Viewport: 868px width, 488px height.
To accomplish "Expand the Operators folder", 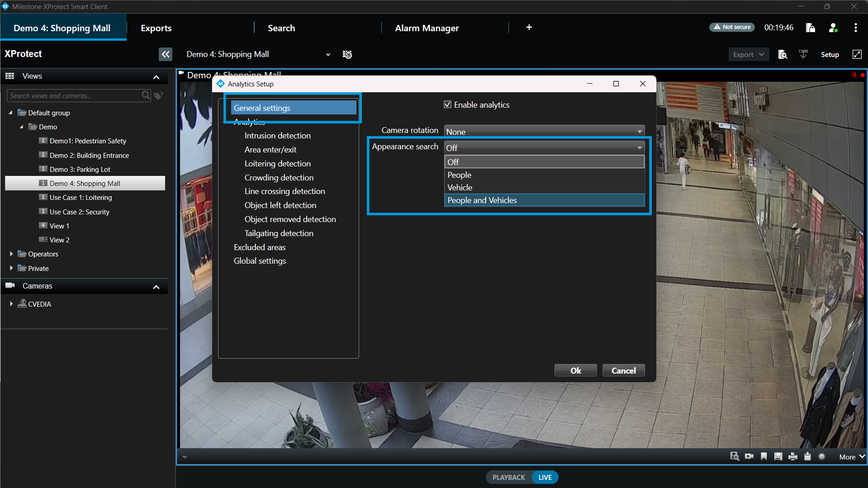I will tap(11, 254).
